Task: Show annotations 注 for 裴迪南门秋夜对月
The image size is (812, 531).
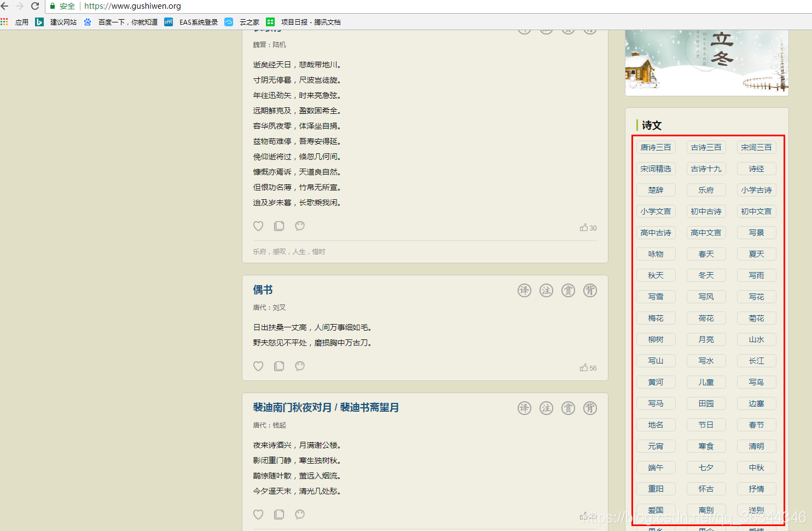Action: 547,408
